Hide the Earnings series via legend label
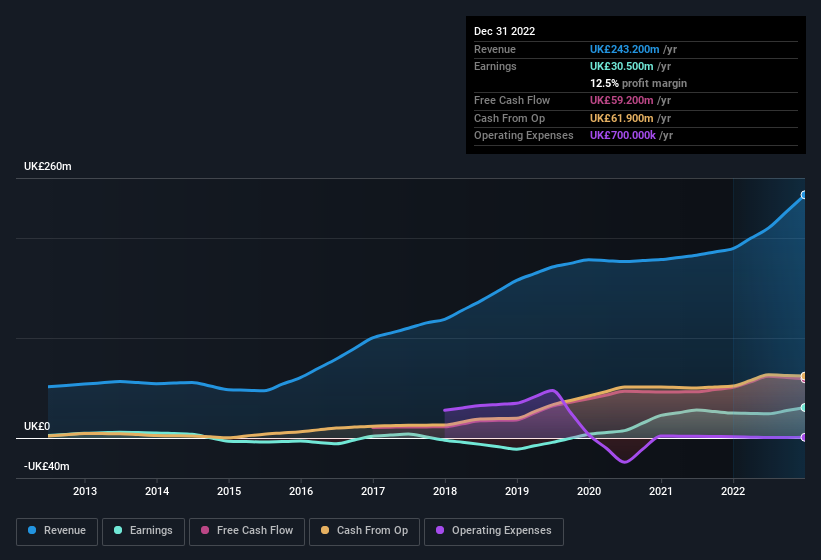This screenshot has height=560, width=821. [152, 531]
